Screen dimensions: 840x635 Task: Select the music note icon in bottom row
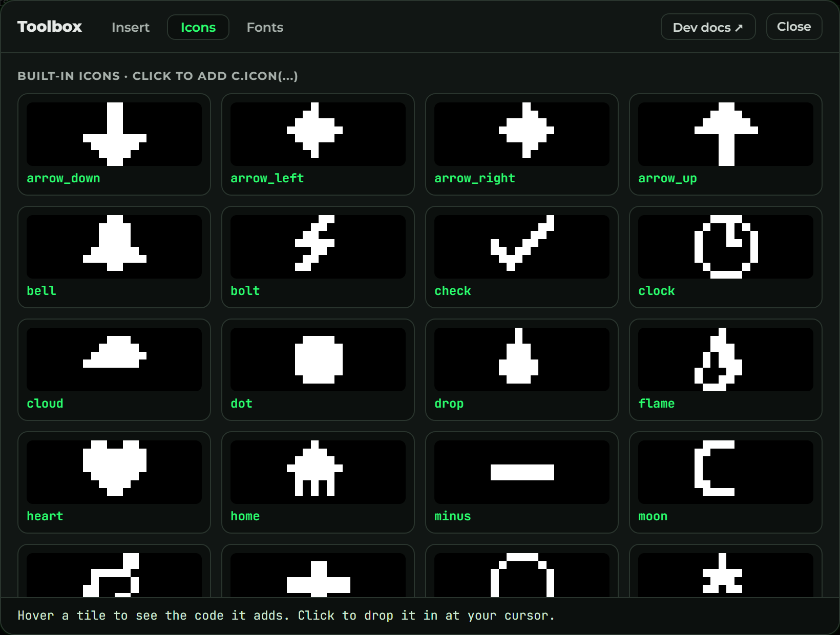tap(114, 571)
